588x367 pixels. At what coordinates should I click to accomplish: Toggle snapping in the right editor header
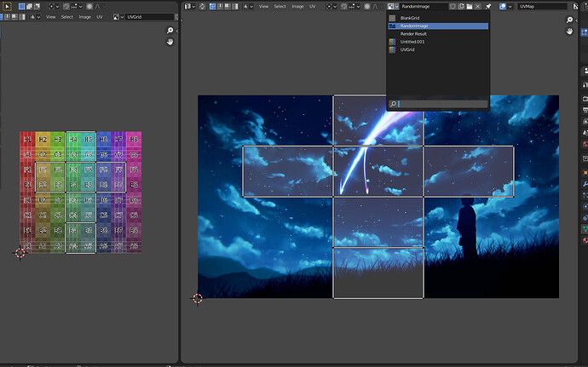[x=343, y=6]
